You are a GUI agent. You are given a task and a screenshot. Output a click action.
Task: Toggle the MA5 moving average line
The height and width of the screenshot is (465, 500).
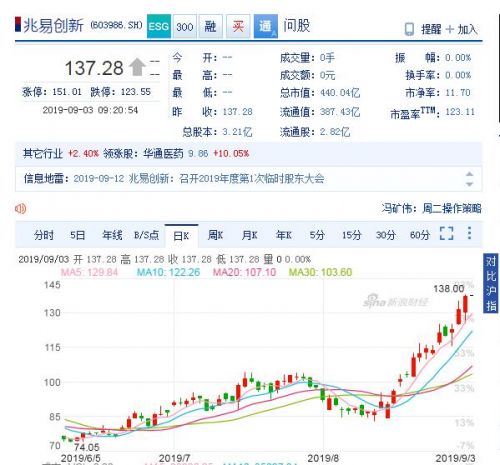pyautogui.click(x=89, y=272)
